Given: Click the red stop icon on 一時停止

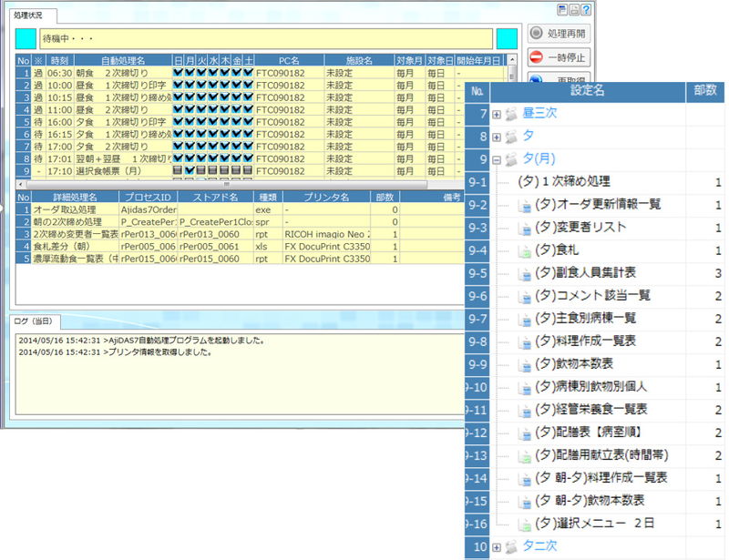Looking at the screenshot, I should [x=536, y=56].
